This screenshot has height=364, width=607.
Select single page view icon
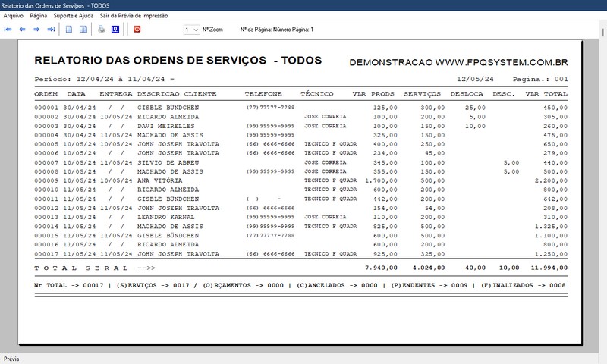69,30
